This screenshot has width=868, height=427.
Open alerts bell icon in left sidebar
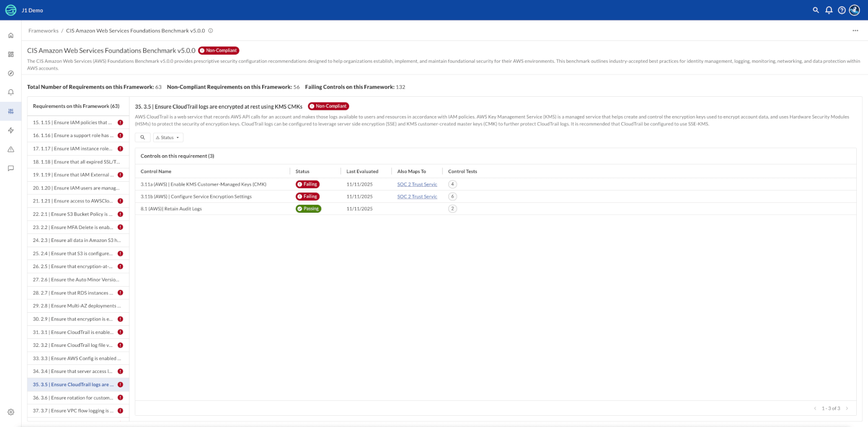[x=11, y=92]
